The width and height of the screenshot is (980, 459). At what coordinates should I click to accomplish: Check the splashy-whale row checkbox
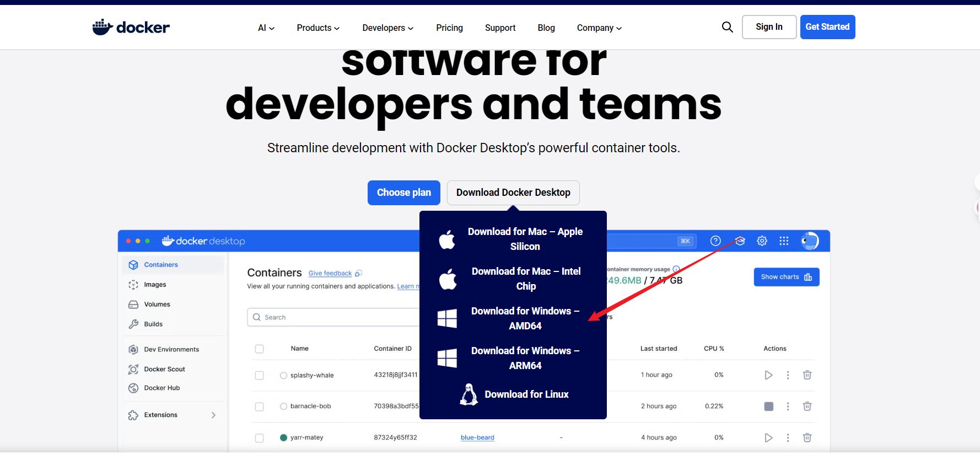coord(260,376)
